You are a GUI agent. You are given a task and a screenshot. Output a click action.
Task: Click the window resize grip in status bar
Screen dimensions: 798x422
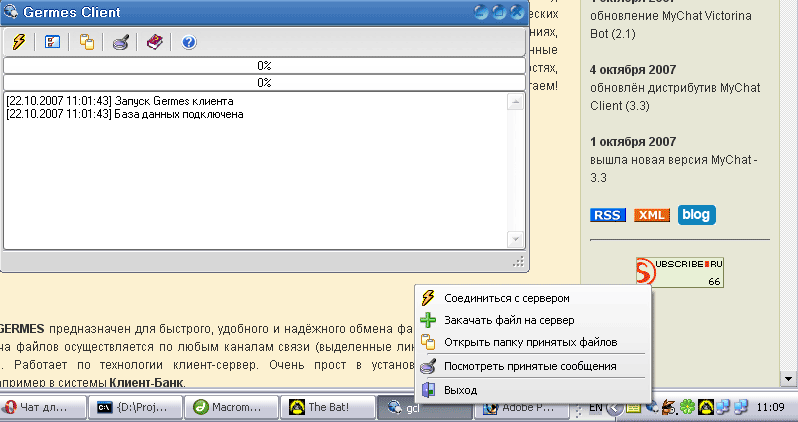point(519,262)
